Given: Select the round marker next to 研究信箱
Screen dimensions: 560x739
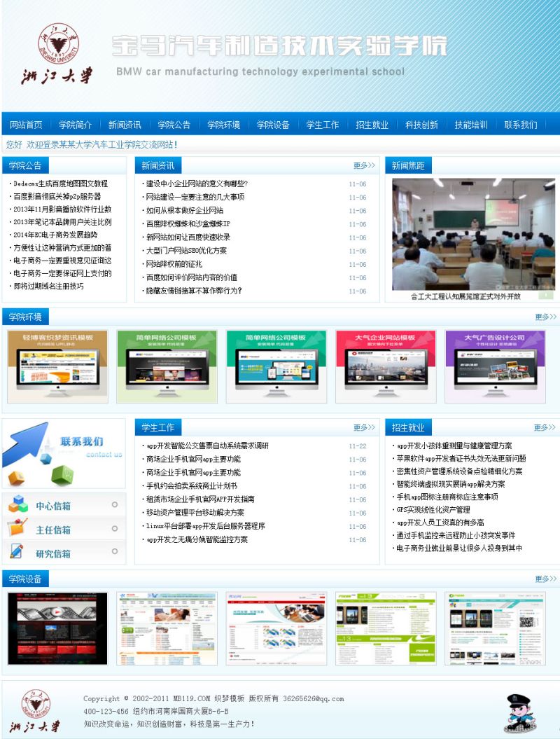Looking at the screenshot, I should click(114, 551).
